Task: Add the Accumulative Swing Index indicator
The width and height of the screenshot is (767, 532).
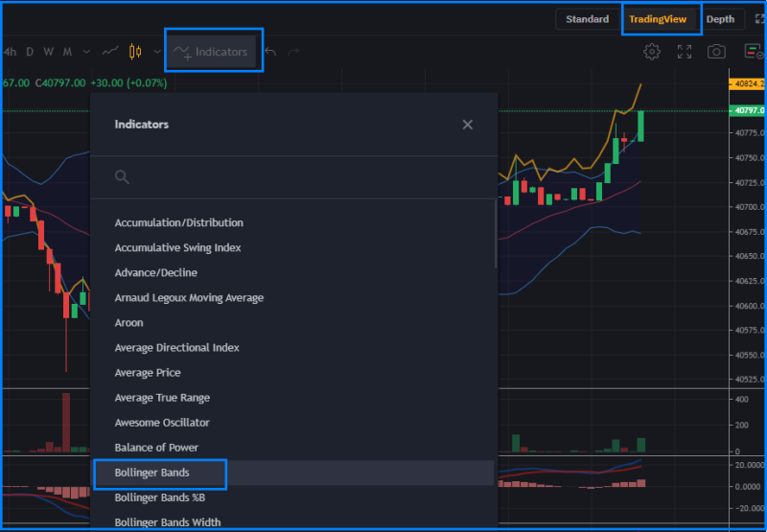Action: point(294,248)
